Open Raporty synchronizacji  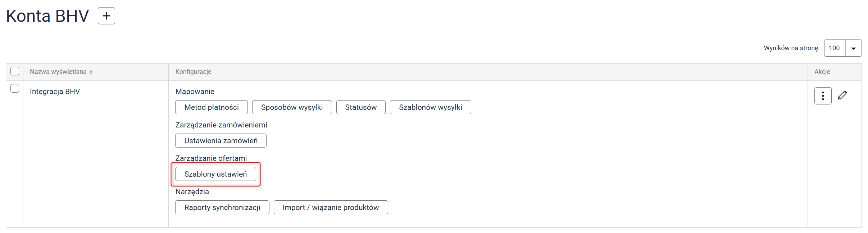point(222,208)
